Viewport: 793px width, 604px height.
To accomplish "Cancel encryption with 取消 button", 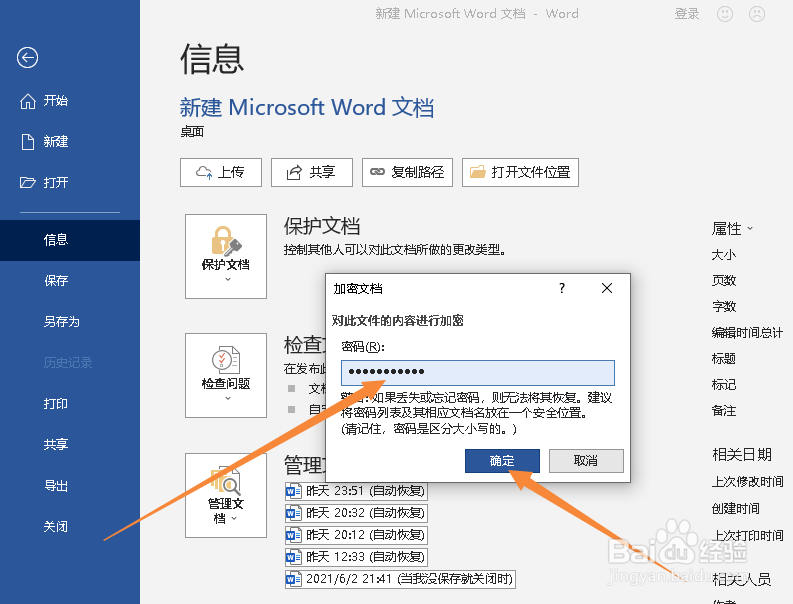I will (x=586, y=461).
